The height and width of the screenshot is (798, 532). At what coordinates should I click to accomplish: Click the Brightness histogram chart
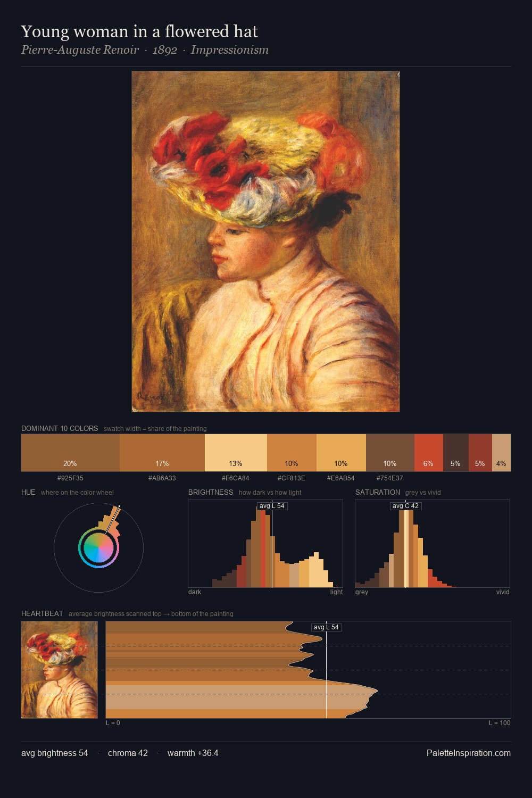[265, 544]
